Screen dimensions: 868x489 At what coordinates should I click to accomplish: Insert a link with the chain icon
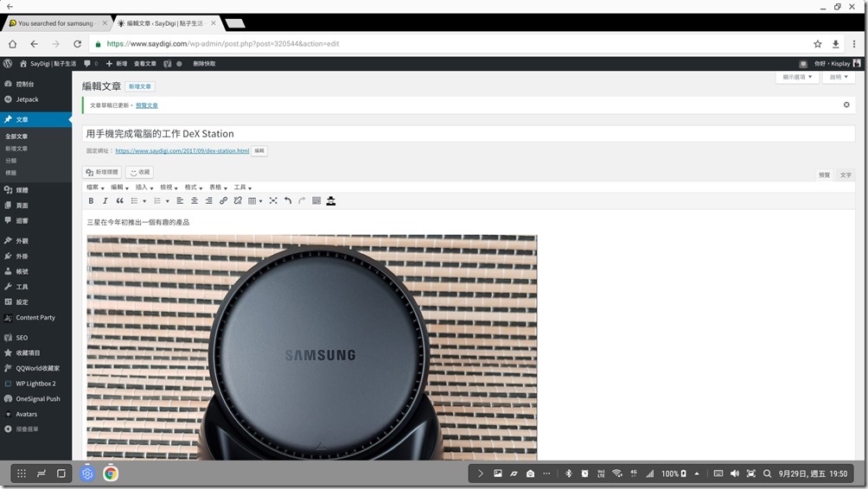pyautogui.click(x=223, y=200)
